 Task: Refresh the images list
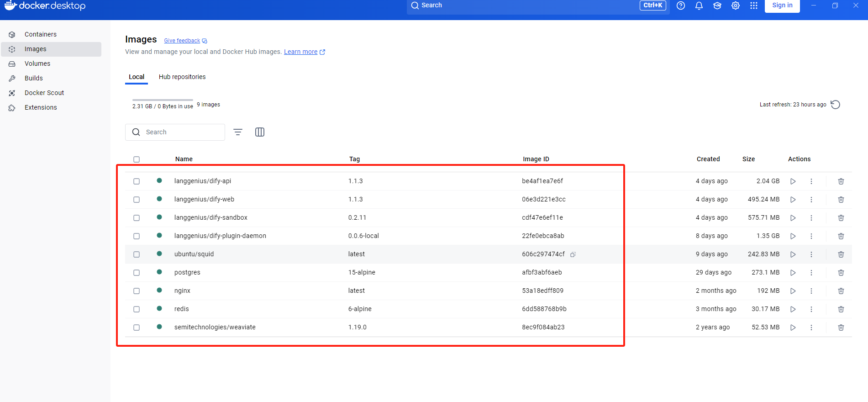click(x=835, y=105)
